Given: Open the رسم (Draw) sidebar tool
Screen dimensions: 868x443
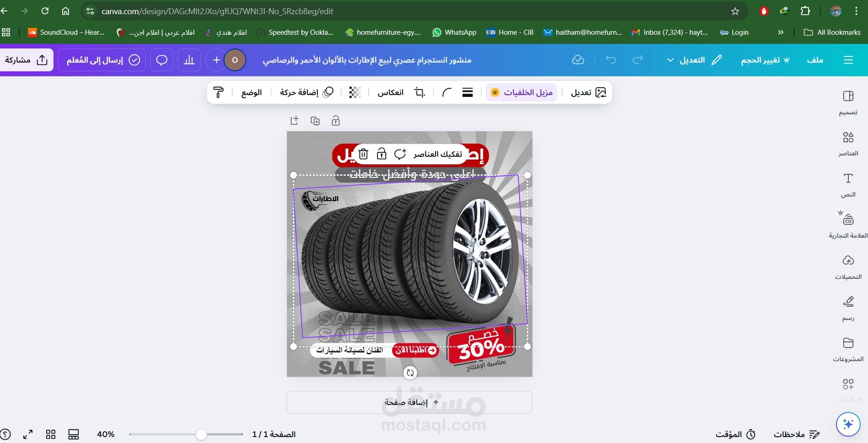Looking at the screenshot, I should click(x=848, y=308).
